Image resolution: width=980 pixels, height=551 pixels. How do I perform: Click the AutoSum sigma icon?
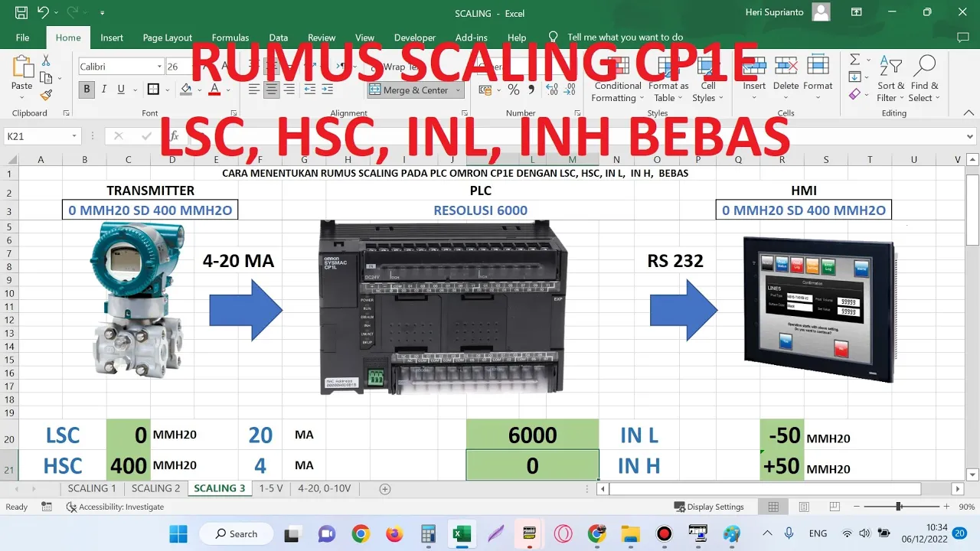pyautogui.click(x=854, y=60)
